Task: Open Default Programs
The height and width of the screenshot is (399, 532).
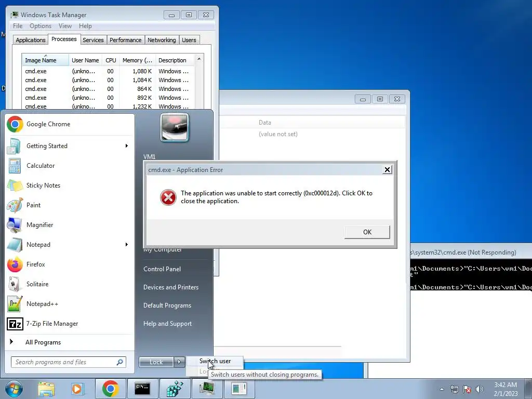Action: 167,305
